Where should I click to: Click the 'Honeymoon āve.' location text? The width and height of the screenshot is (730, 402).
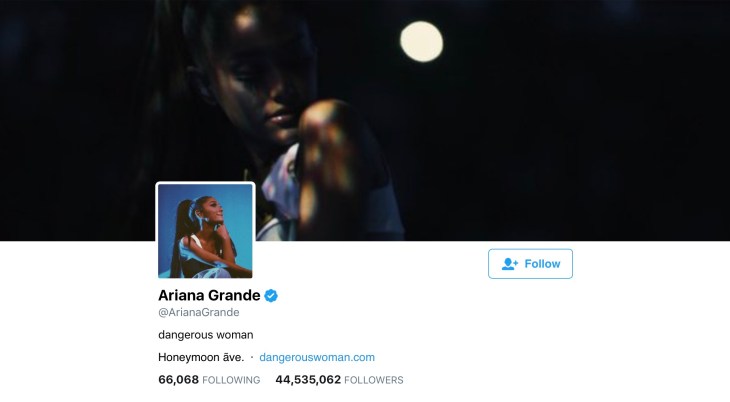(201, 357)
